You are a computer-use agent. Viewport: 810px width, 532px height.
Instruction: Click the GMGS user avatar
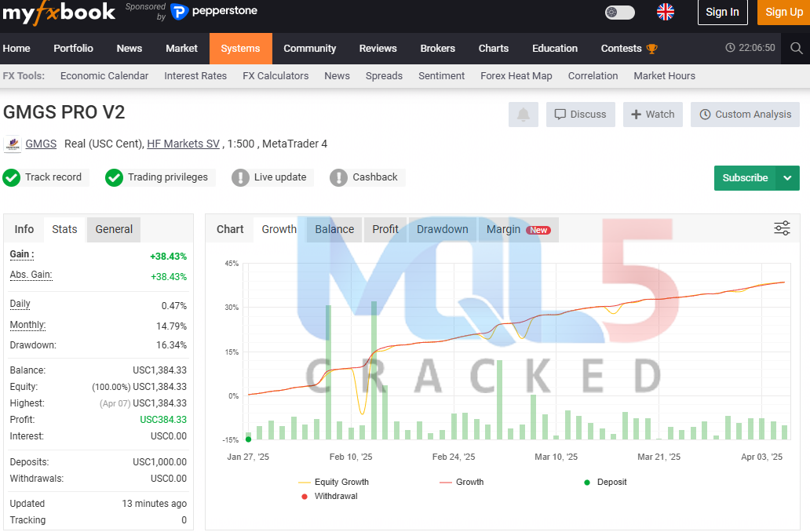[13, 144]
